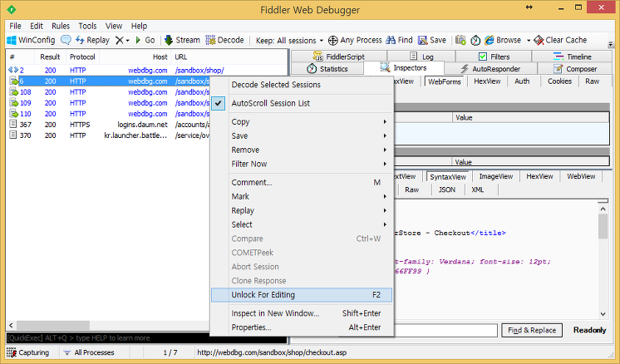Switch to FiddlerScript tab

(x=339, y=57)
